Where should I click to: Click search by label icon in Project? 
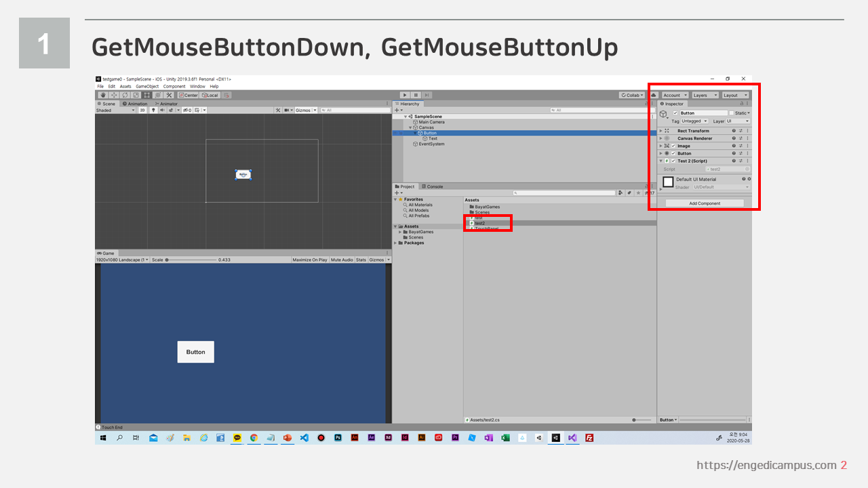[629, 192]
